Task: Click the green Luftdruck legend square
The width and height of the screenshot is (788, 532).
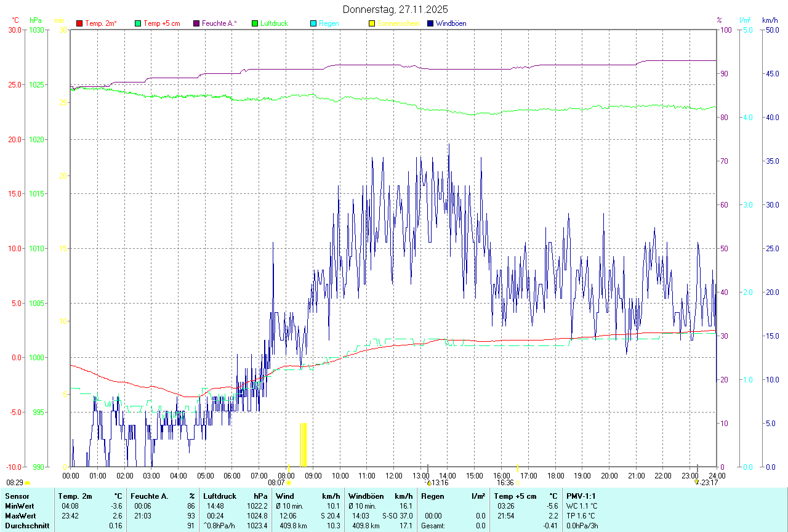Action: point(255,23)
